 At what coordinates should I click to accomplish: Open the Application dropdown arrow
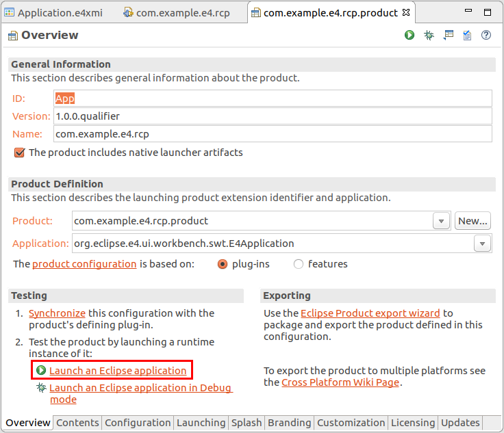coord(482,244)
